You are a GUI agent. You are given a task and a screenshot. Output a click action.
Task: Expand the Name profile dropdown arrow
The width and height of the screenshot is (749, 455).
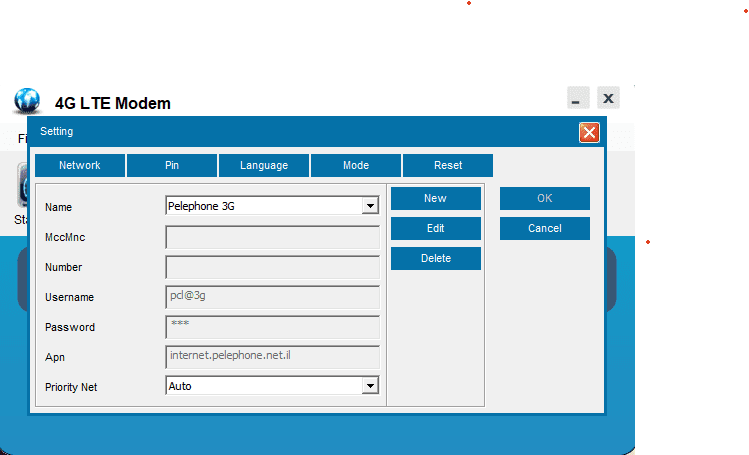point(370,206)
